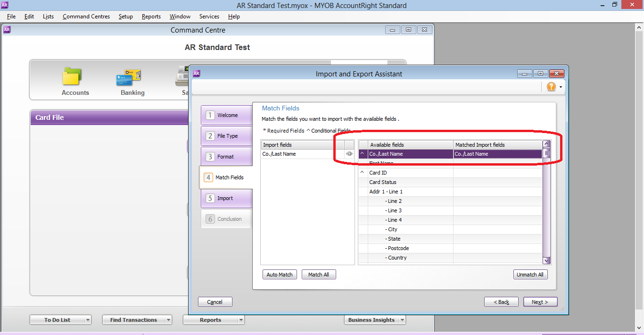Open the Setup menu
Image resolution: width=644 pixels, height=335 pixels.
point(126,17)
